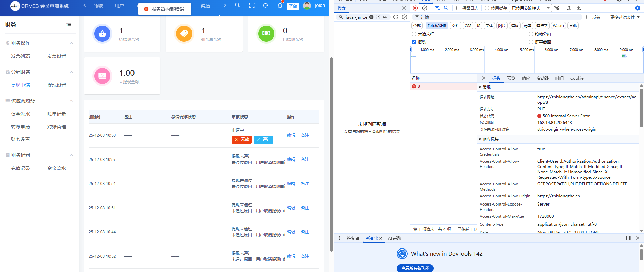644x272 pixels.
Task: Click the refresh icon in top bar
Action: coord(266,6)
